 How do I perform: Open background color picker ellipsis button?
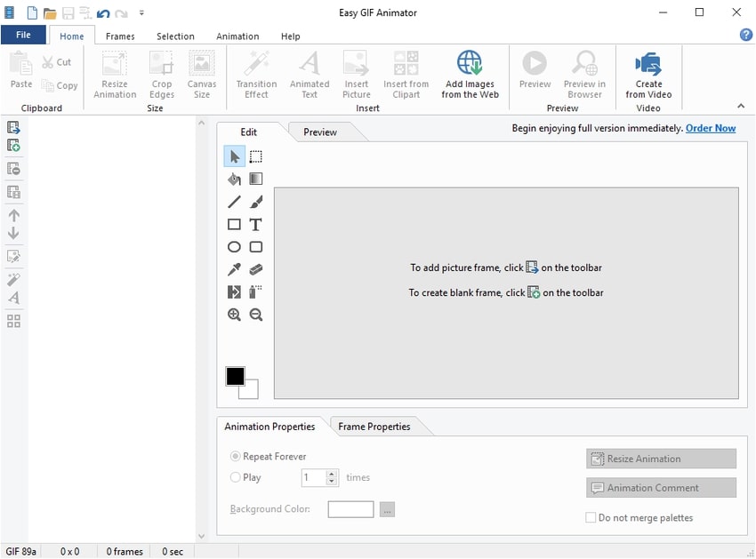(387, 509)
